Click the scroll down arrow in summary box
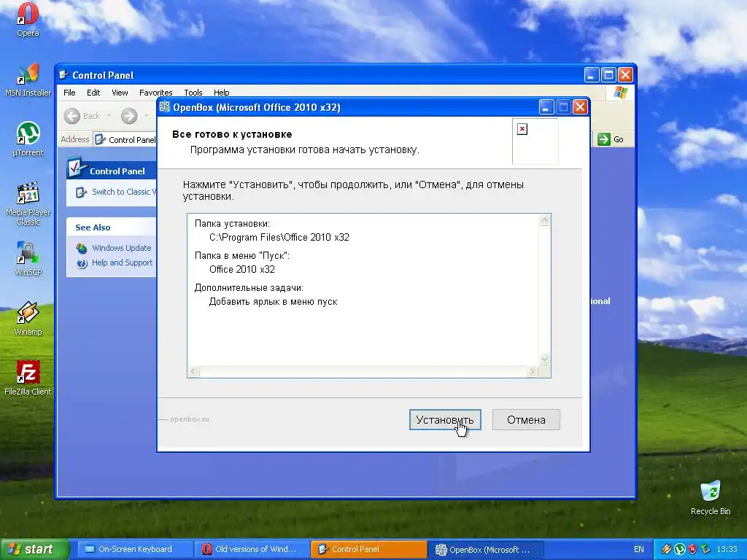The width and height of the screenshot is (747, 560). pos(544,359)
